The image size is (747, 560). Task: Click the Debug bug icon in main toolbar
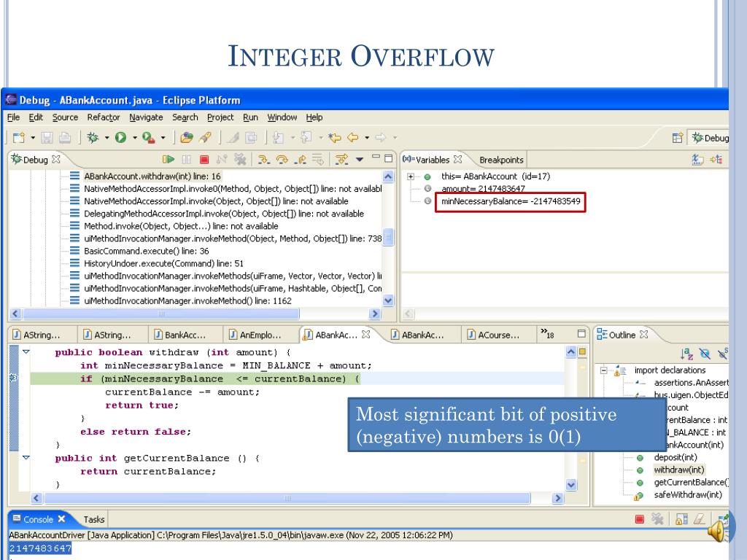93,137
